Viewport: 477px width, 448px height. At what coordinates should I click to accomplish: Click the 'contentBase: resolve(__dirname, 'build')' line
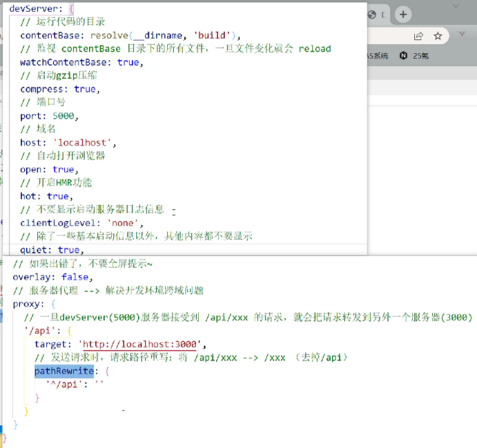(130, 35)
